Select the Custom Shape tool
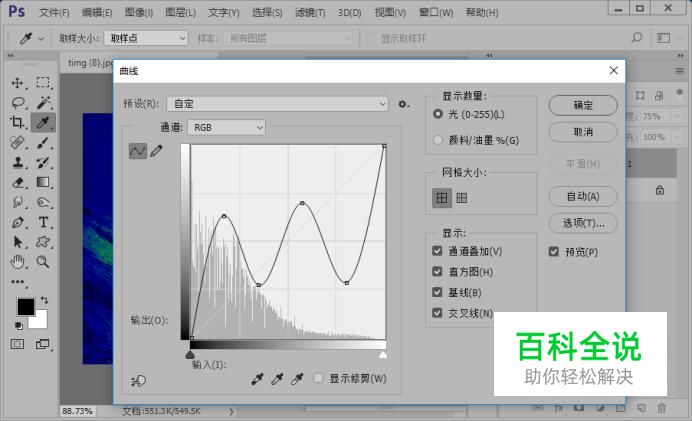The height and width of the screenshot is (421, 692). (x=43, y=242)
